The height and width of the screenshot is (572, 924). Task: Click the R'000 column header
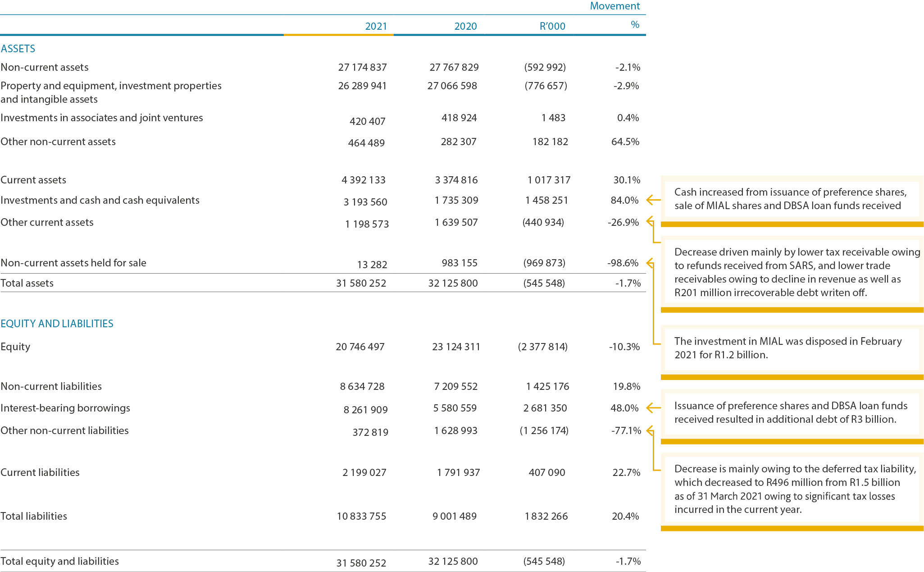pos(552,26)
